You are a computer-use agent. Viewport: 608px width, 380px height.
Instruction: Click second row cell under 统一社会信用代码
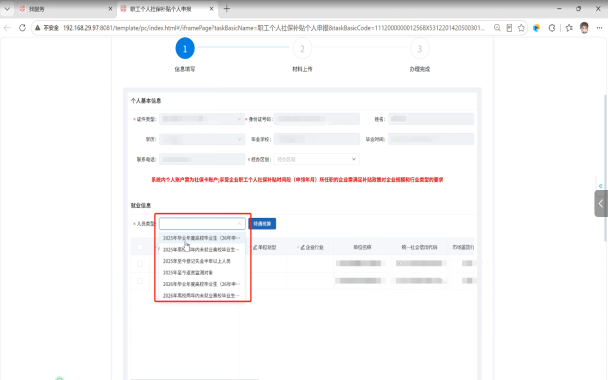coord(419,281)
